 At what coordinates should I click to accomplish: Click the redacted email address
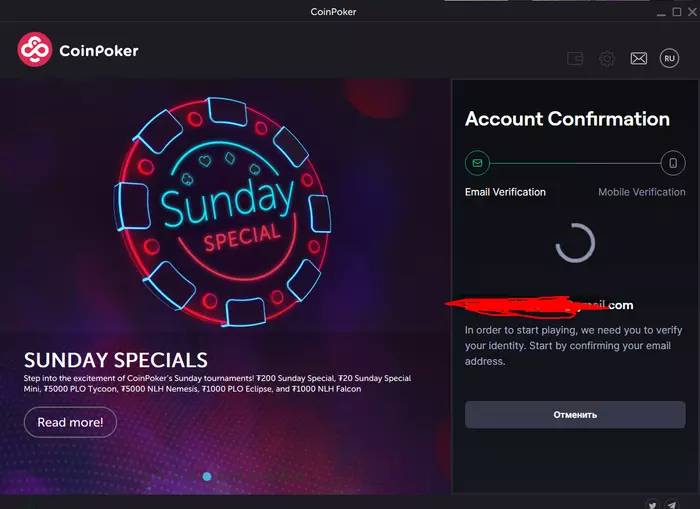pyautogui.click(x=540, y=305)
